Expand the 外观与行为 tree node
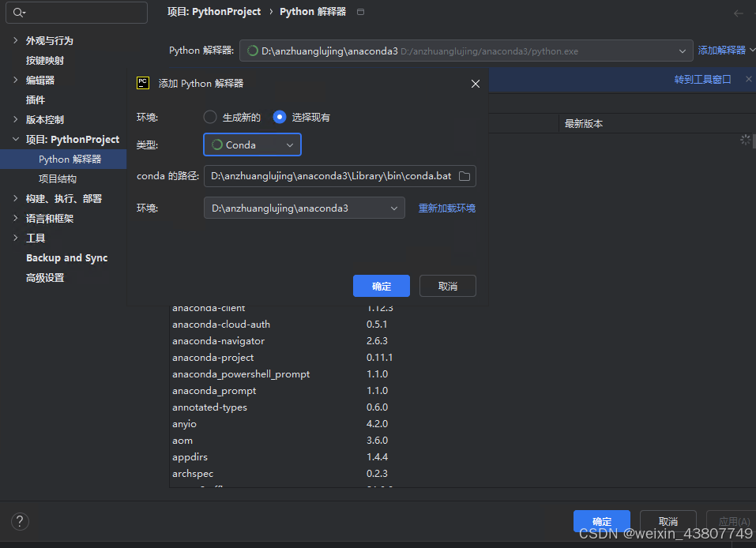This screenshot has width=756, height=548. click(16, 40)
